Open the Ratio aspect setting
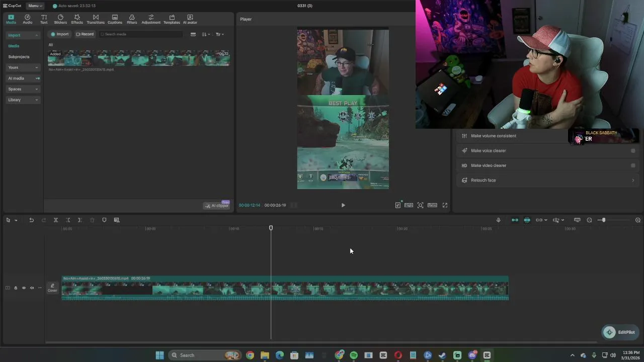 tap(432, 205)
